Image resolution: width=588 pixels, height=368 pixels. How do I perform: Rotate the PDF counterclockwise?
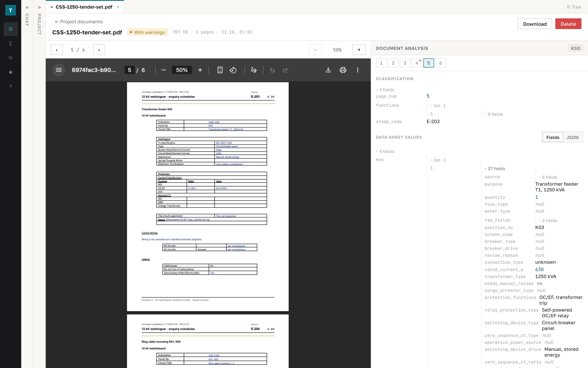233,70
